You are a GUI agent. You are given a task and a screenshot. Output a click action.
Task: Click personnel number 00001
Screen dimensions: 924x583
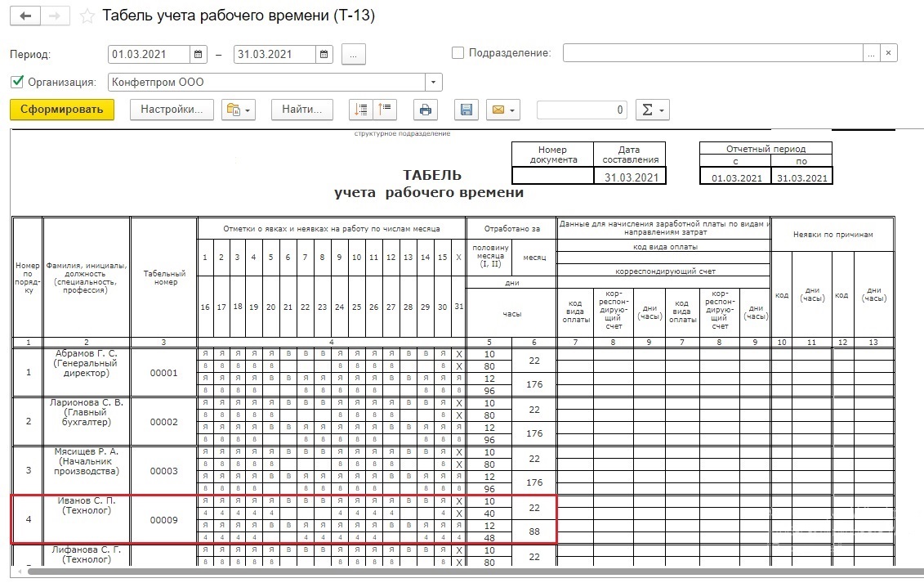pyautogui.click(x=164, y=373)
